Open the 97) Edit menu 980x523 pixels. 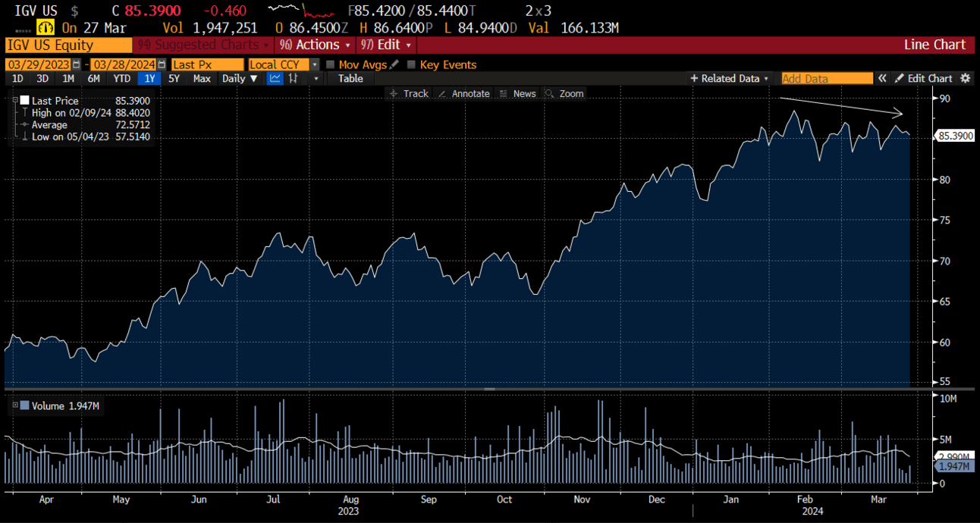click(x=387, y=45)
